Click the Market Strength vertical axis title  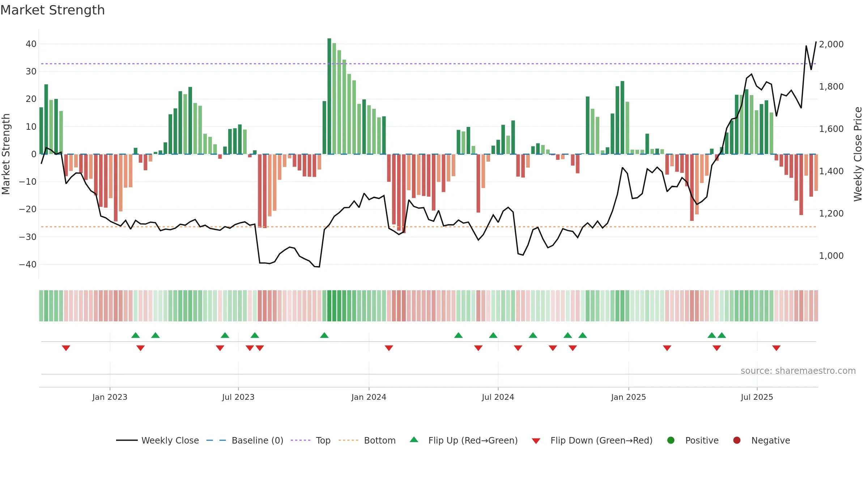(6, 154)
